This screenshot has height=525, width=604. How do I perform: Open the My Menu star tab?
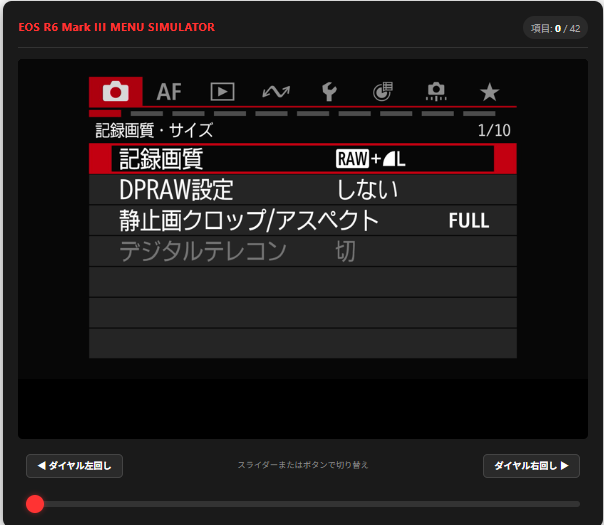(x=489, y=92)
